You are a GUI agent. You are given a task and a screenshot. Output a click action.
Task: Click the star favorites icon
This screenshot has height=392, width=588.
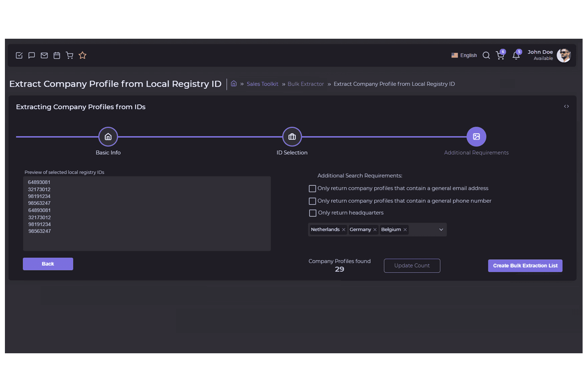coord(82,55)
